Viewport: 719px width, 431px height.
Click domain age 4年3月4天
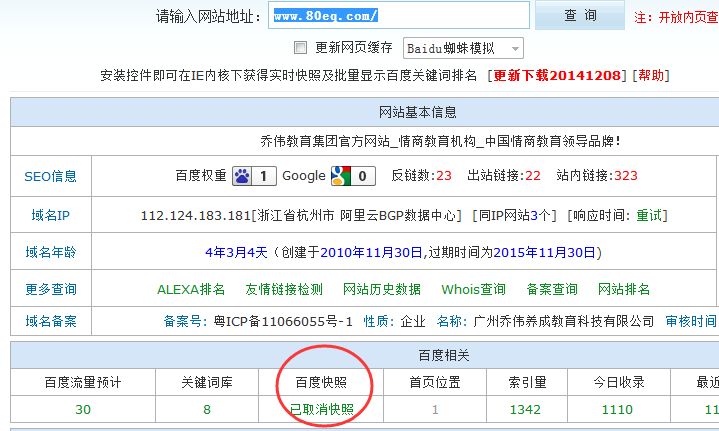[236, 253]
